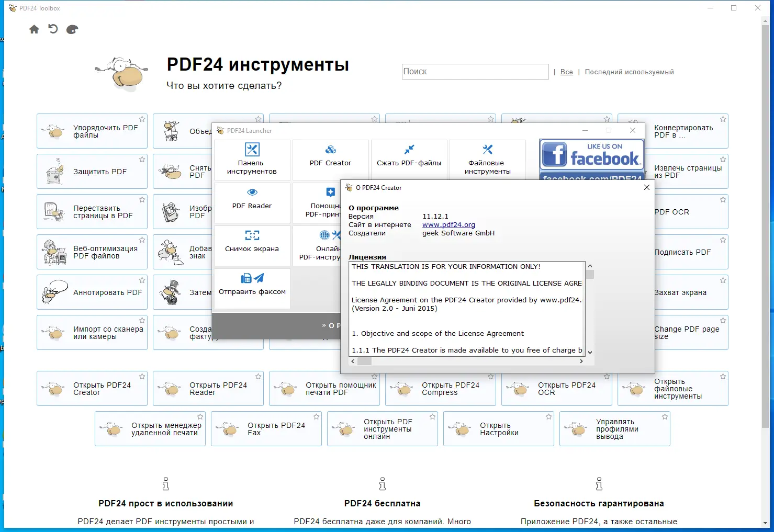Image resolution: width=774 pixels, height=532 pixels.
Task: Go to the Toolbox home icon
Action: pyautogui.click(x=34, y=29)
